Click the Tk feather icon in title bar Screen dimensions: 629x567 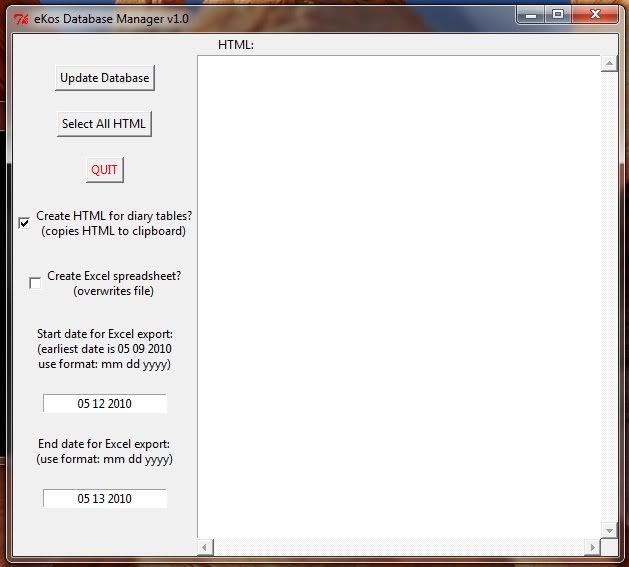[x=21, y=19]
